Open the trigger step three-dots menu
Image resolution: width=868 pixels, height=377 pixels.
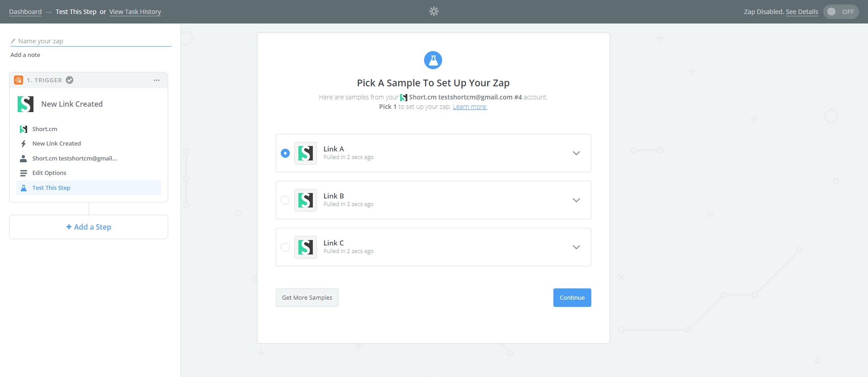click(156, 80)
